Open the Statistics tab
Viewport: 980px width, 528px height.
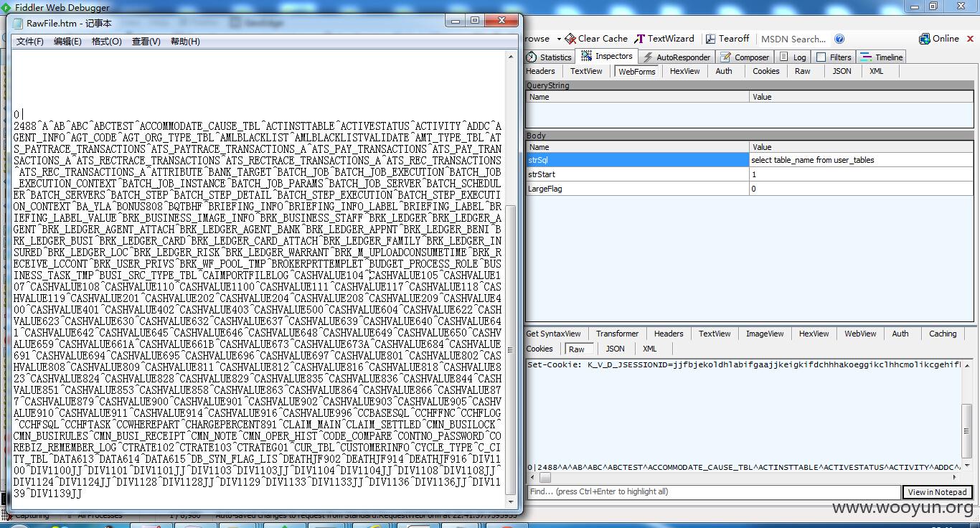549,57
